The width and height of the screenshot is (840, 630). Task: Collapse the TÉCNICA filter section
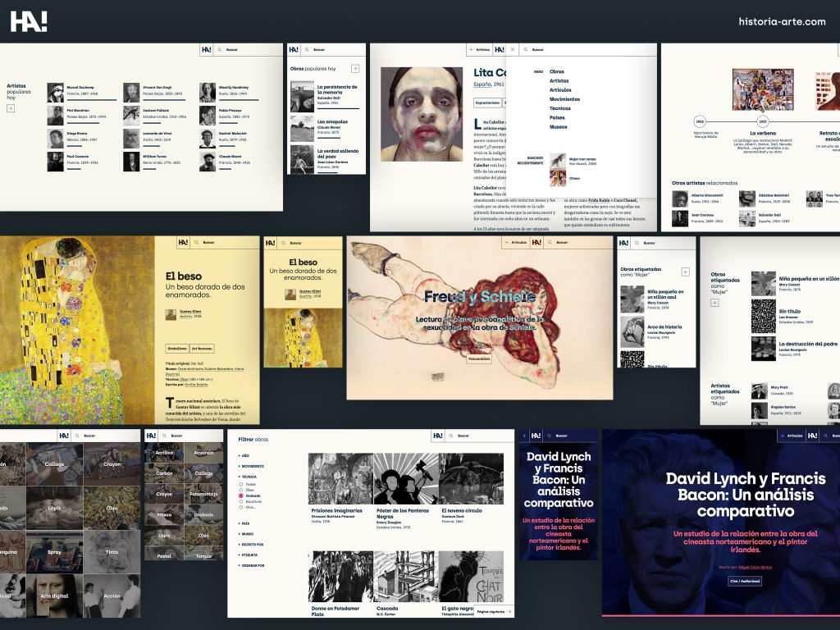point(248,477)
